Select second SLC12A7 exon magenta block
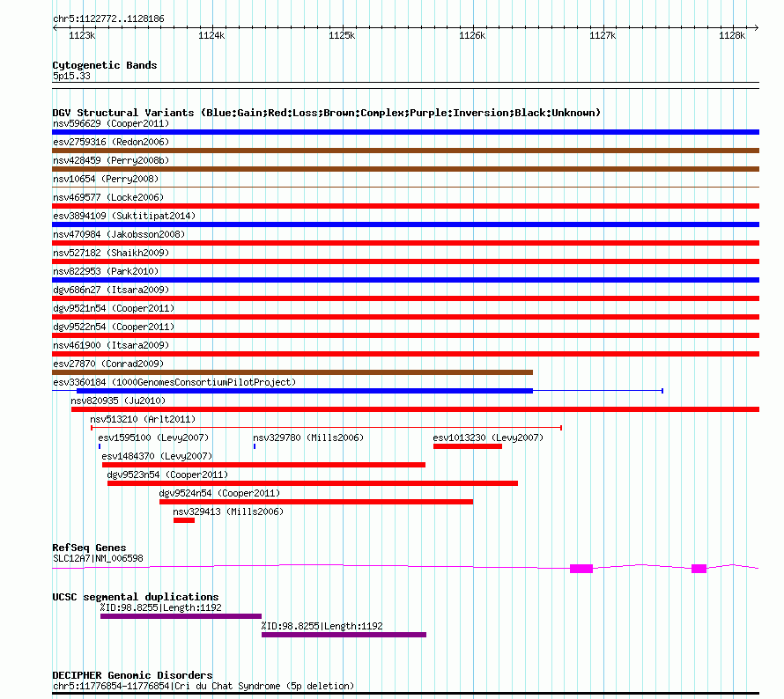Image resolution: width=784 pixels, height=699 pixels. (699, 569)
